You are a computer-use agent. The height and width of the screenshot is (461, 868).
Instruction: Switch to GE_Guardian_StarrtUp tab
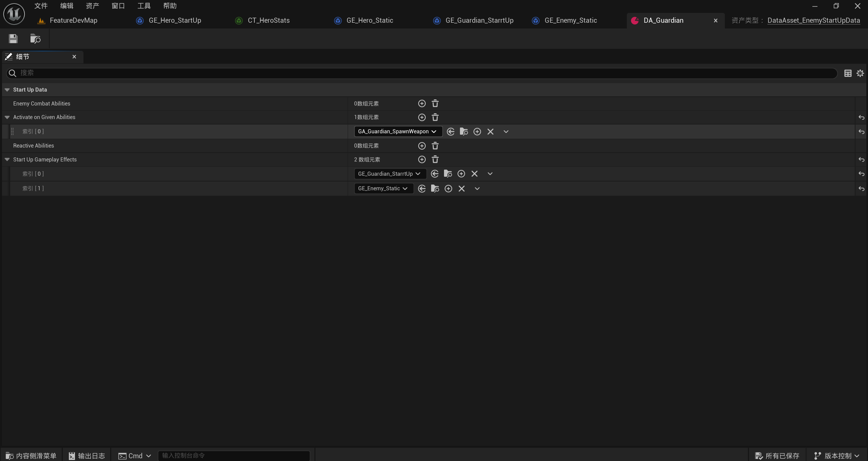(479, 21)
